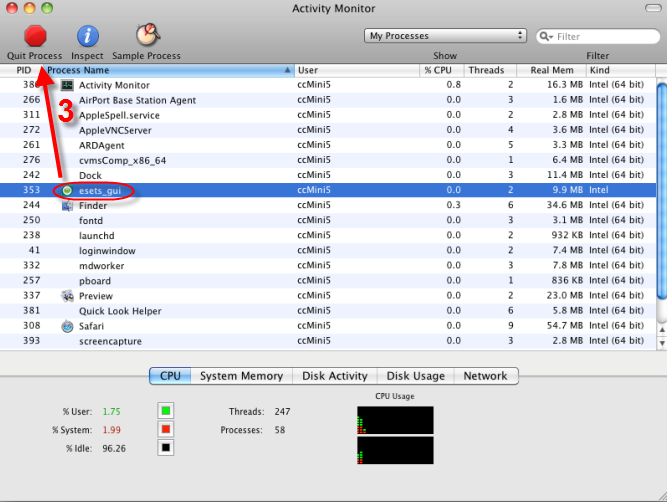Viewport: 667px width, 502px height.
Task: Switch to the CPU tab
Action: pyautogui.click(x=170, y=376)
